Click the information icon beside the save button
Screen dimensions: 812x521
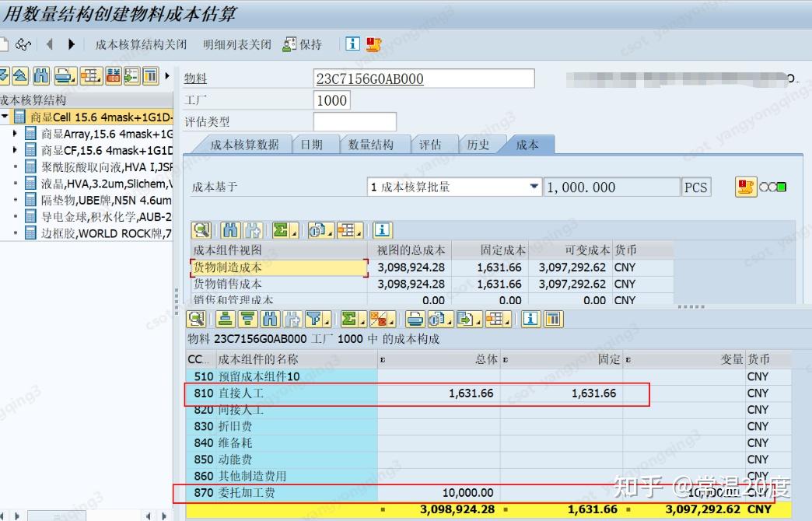[352, 44]
